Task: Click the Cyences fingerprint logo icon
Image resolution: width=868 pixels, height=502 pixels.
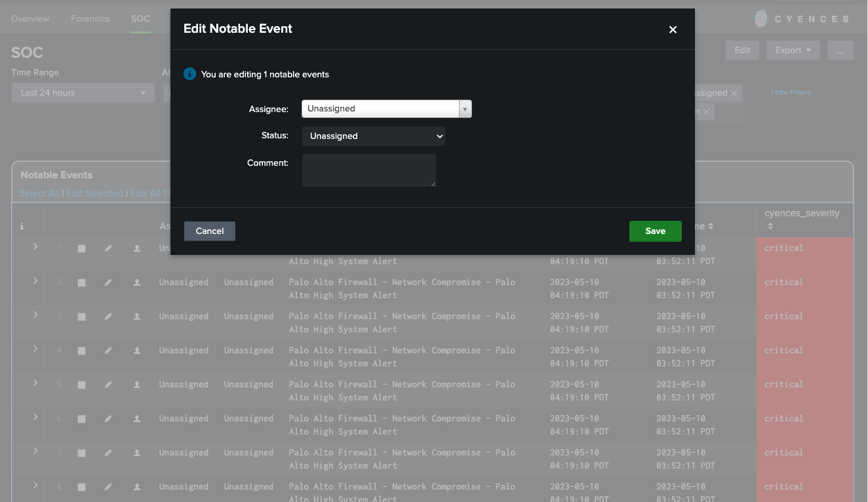Action: coord(761,18)
